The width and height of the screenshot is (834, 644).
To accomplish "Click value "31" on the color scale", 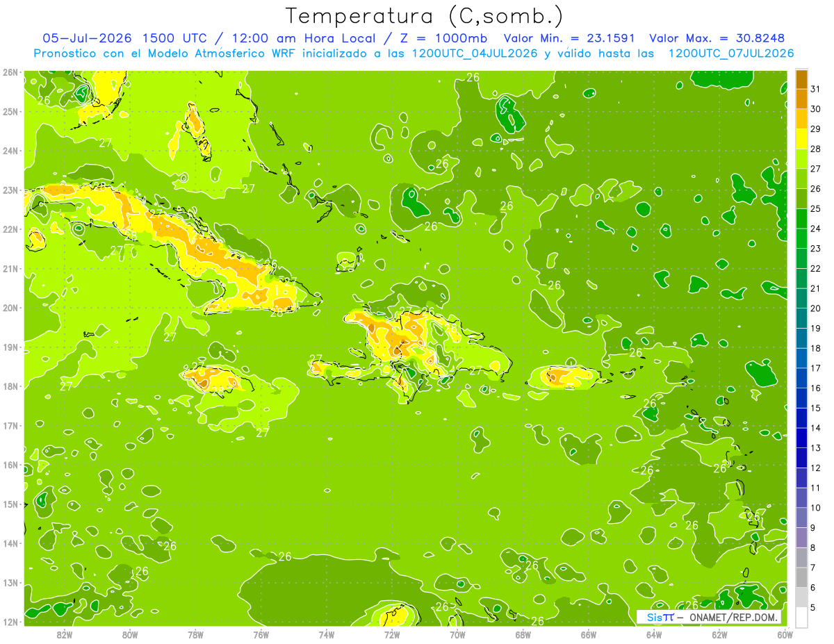I will pos(815,89).
